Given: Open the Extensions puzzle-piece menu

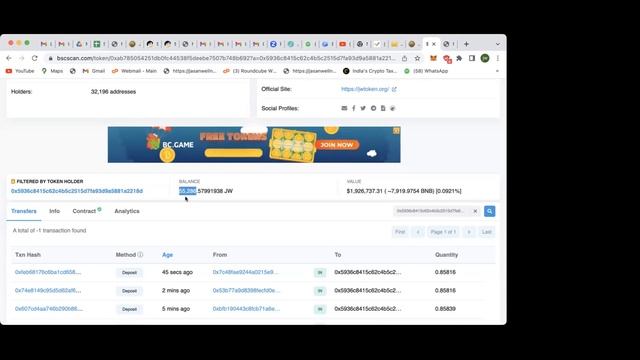Looking at the screenshot, I should [x=460, y=58].
